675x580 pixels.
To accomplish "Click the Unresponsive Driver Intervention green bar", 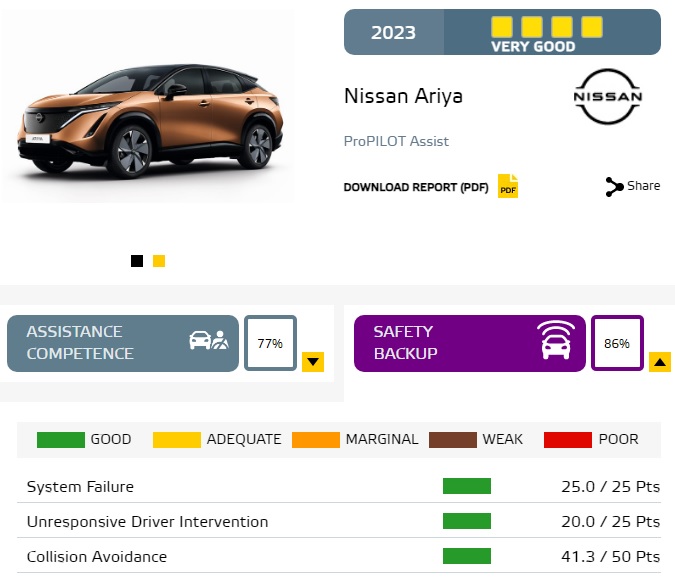I will [467, 521].
